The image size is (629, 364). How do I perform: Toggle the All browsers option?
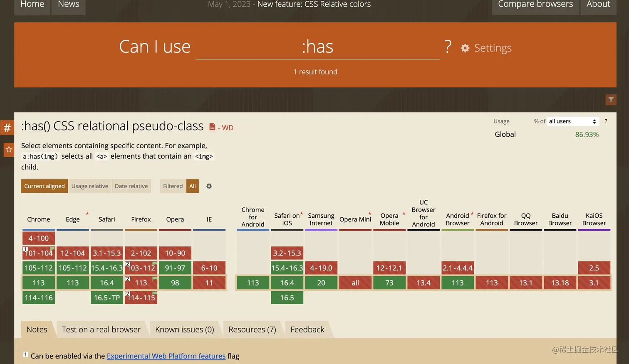tap(193, 186)
